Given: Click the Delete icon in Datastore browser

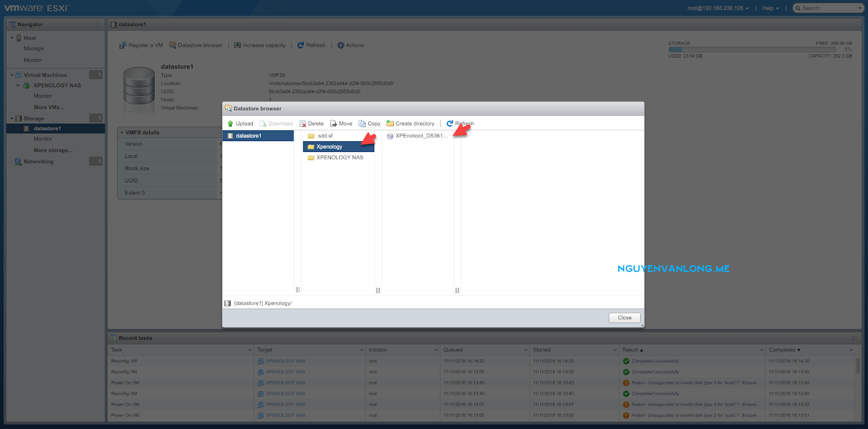Looking at the screenshot, I should (303, 124).
